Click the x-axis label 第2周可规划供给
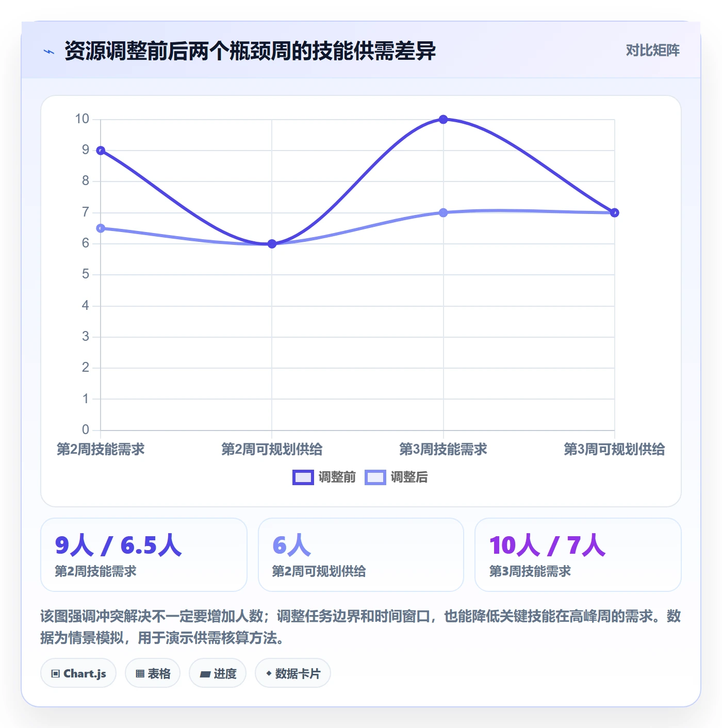This screenshot has height=728, width=722. [x=272, y=449]
